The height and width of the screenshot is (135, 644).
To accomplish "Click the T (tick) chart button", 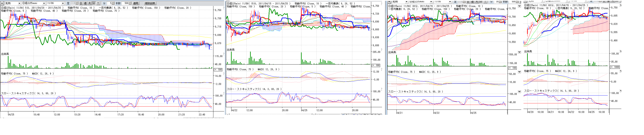I will pos(98,3).
